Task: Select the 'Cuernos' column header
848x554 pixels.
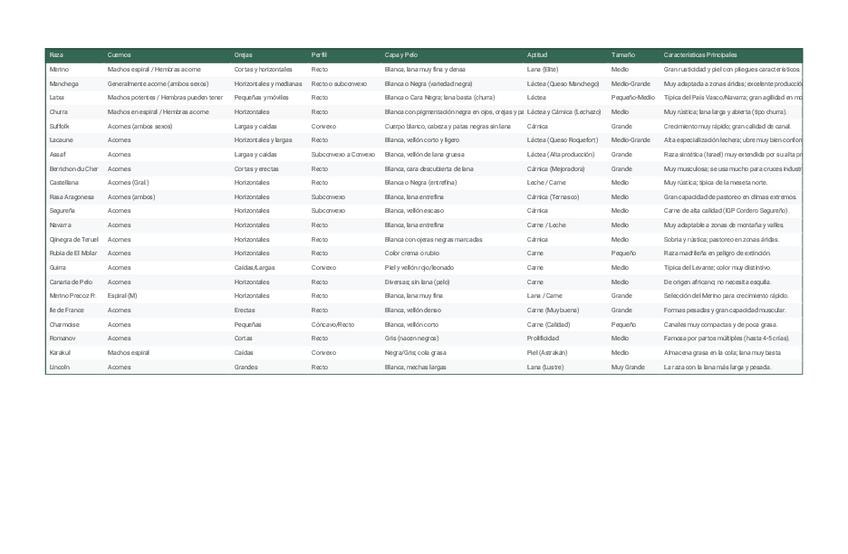Action: click(x=119, y=54)
